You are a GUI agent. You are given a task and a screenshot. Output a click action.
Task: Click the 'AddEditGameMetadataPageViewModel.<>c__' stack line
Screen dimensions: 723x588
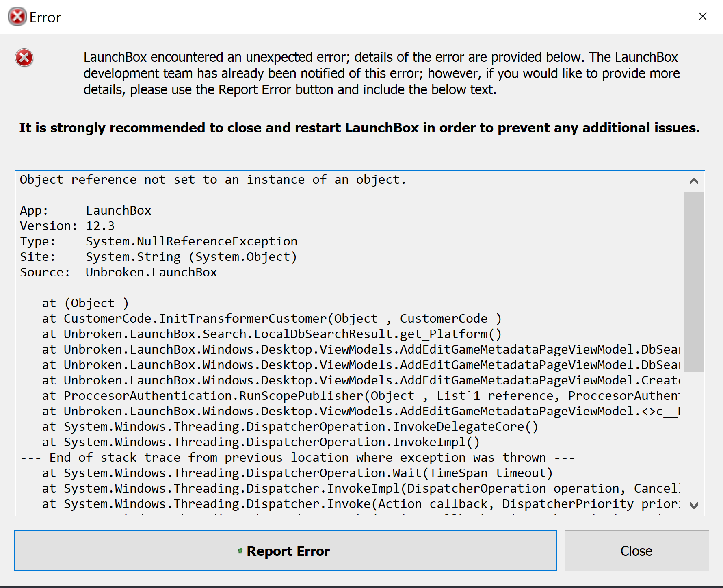[361, 411]
